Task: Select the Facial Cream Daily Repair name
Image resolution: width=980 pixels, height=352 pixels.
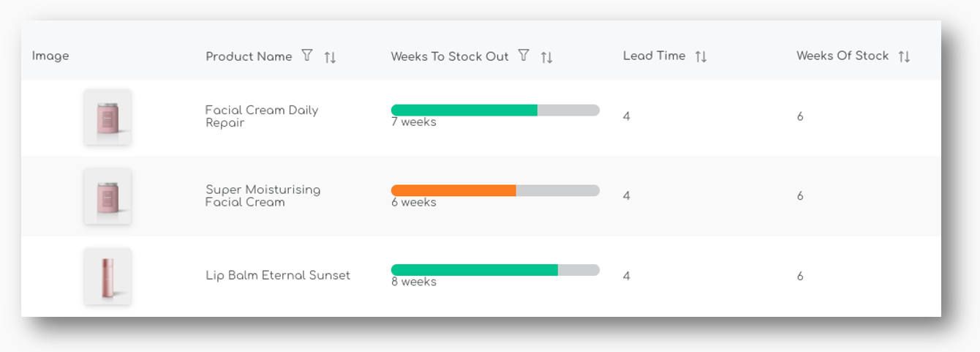Action: pos(261,116)
